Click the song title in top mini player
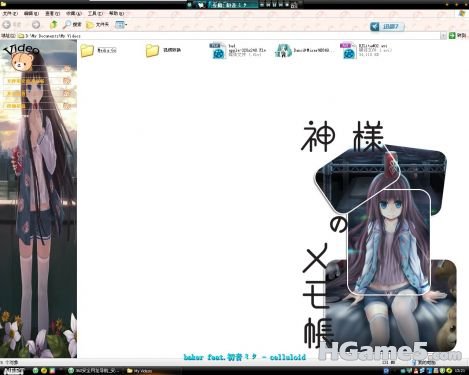This screenshot has width=469, height=375. [233, 5]
